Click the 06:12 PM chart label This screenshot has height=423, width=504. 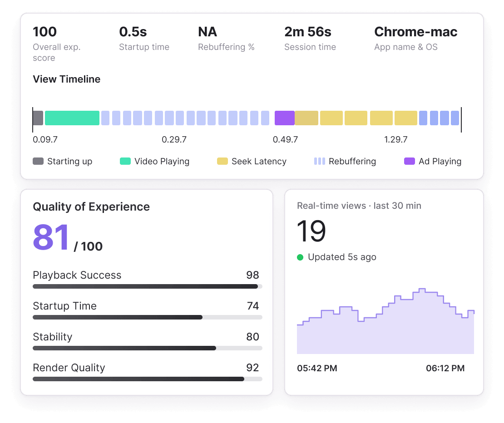pos(445,368)
